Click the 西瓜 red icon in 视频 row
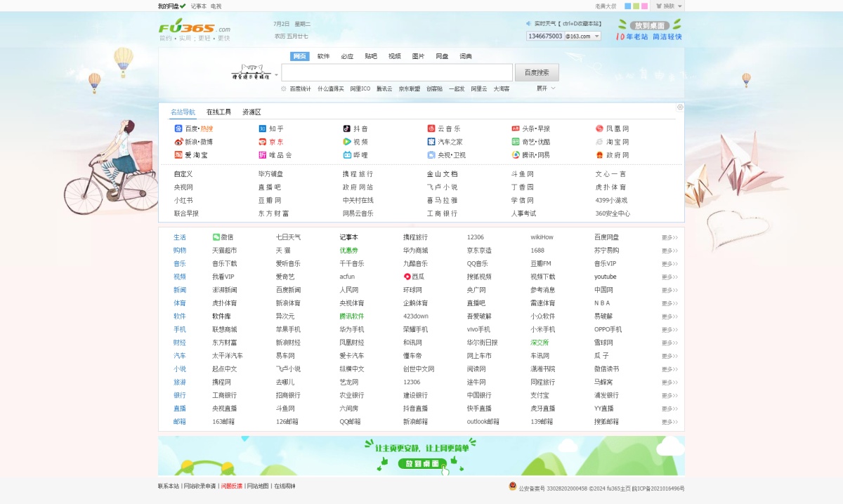This screenshot has height=504, width=843. [x=407, y=277]
